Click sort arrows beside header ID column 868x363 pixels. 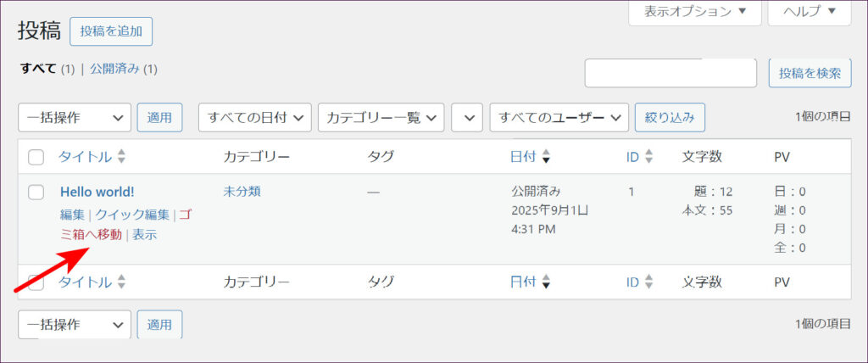tap(649, 157)
